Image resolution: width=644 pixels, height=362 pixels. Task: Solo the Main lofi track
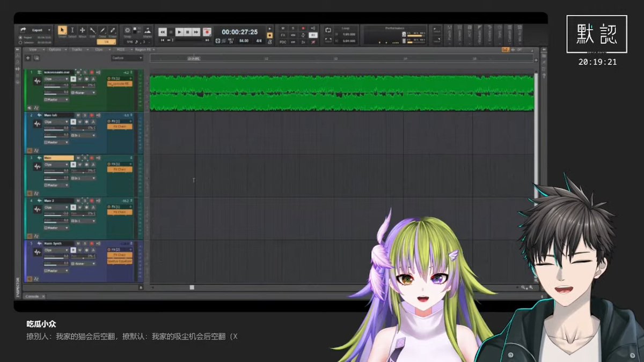[85, 115]
